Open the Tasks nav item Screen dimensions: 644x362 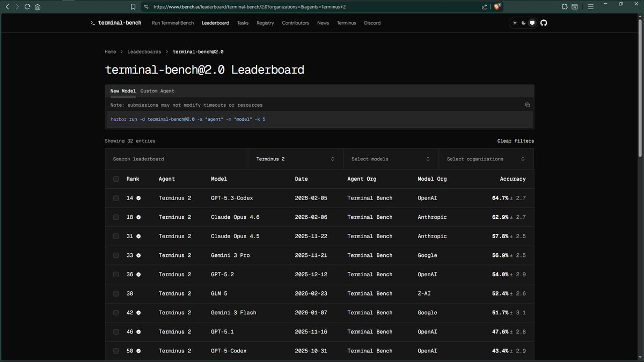[x=243, y=23]
